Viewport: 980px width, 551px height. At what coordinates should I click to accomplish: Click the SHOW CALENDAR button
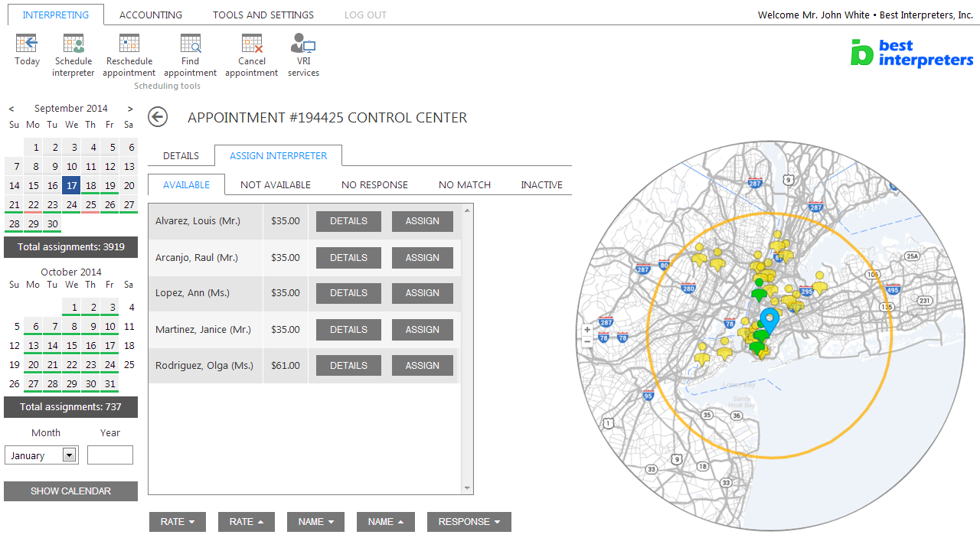coord(70,491)
